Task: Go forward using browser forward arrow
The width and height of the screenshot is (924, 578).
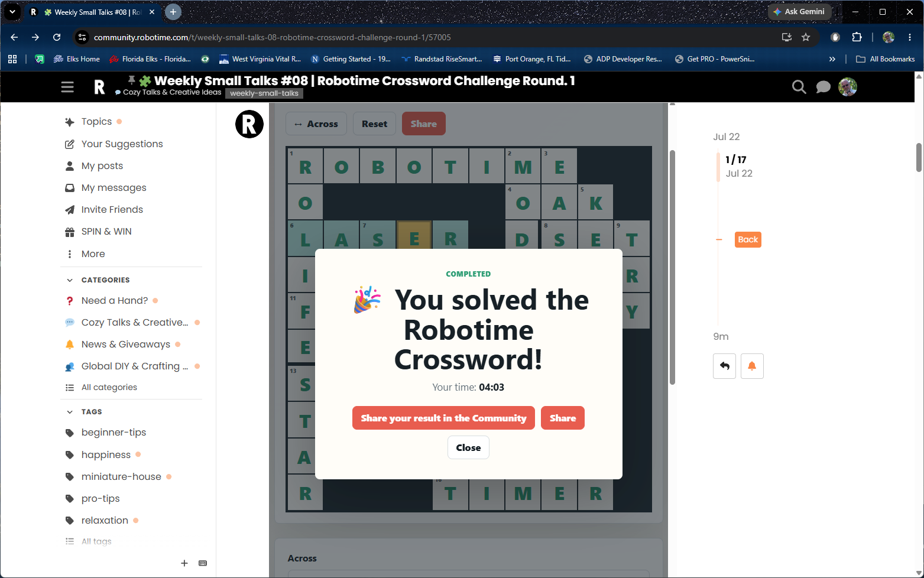Action: click(x=35, y=37)
